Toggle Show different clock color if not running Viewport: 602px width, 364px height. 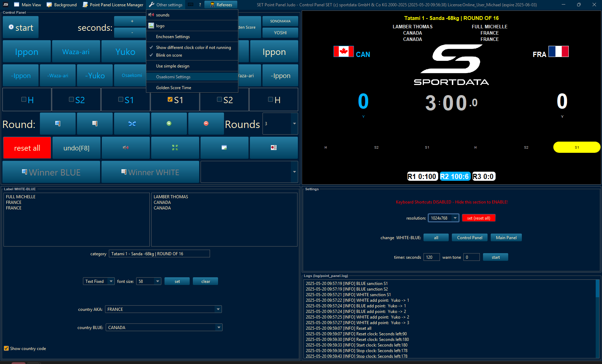tap(192, 48)
